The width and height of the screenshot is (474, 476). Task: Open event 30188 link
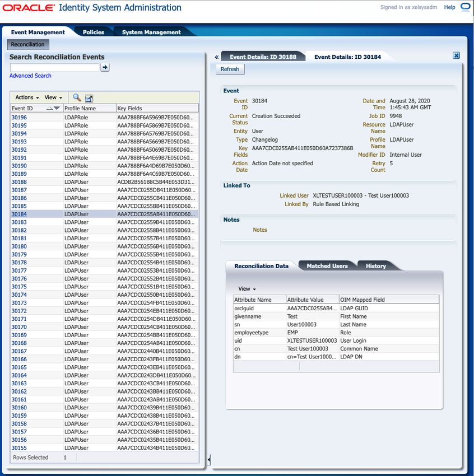[x=19, y=182]
